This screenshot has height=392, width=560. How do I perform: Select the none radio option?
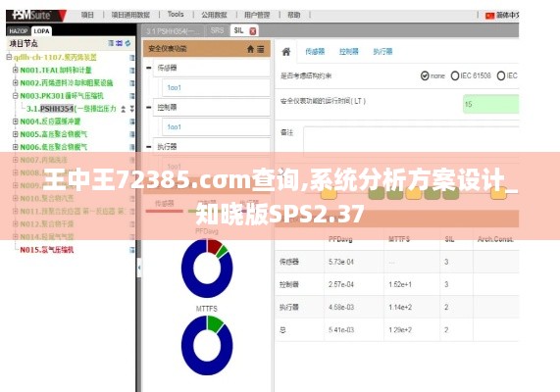(425, 76)
